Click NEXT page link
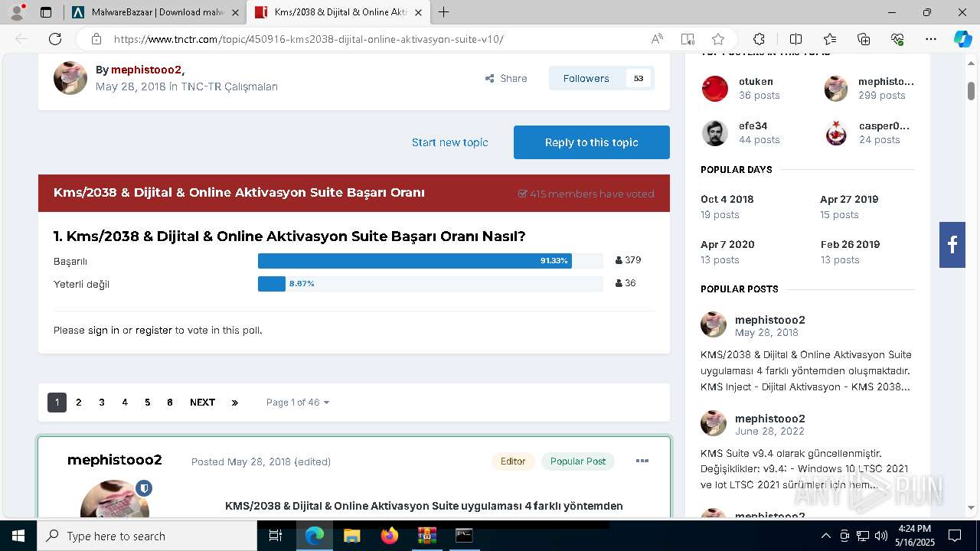Viewport: 980px width, 551px height. 202,403
